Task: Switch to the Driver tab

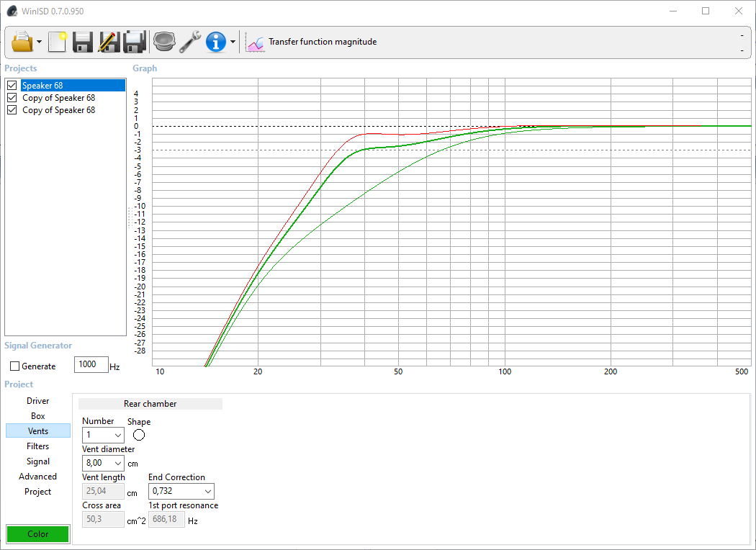Action: click(x=38, y=401)
